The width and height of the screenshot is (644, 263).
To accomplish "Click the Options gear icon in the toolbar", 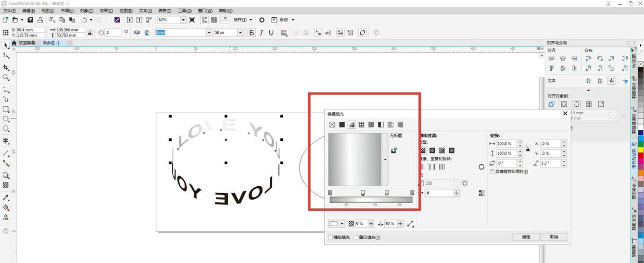I will click(x=262, y=20).
